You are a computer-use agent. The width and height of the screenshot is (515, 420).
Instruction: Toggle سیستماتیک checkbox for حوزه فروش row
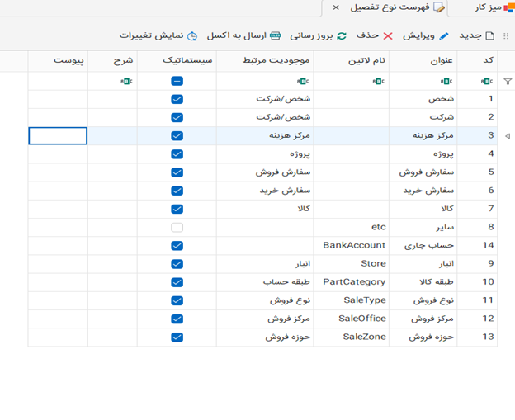tap(177, 337)
